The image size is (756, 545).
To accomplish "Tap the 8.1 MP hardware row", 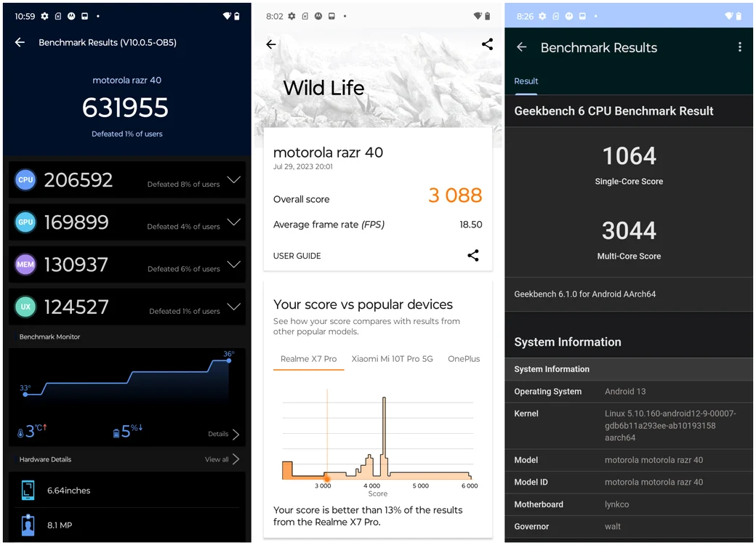I will 126,525.
